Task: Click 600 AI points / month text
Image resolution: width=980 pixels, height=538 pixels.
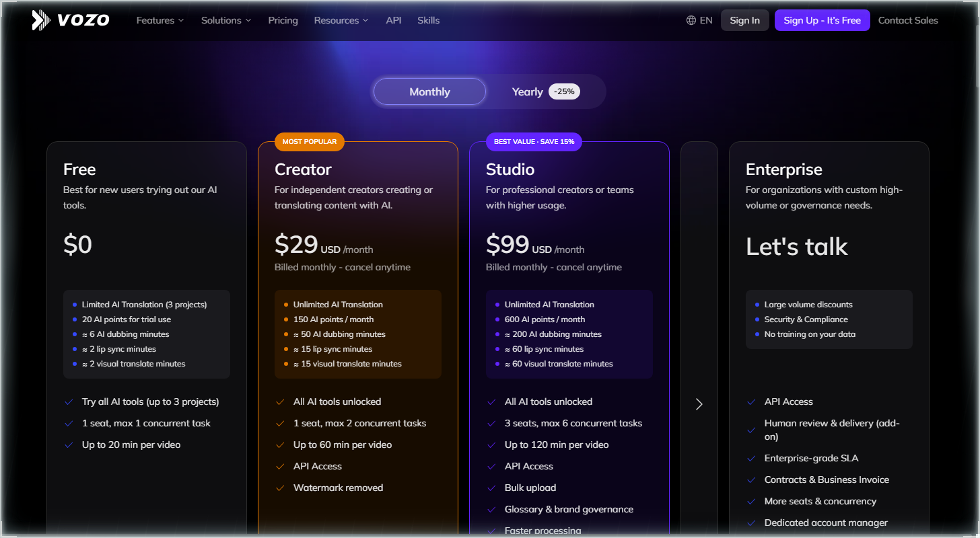Action: 545,319
